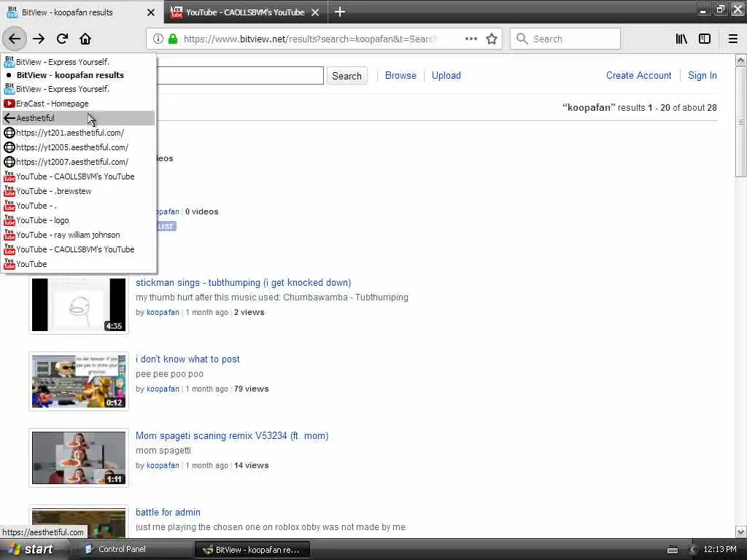Click the BitView site search box
This screenshot has height=560, width=747.
click(x=240, y=75)
